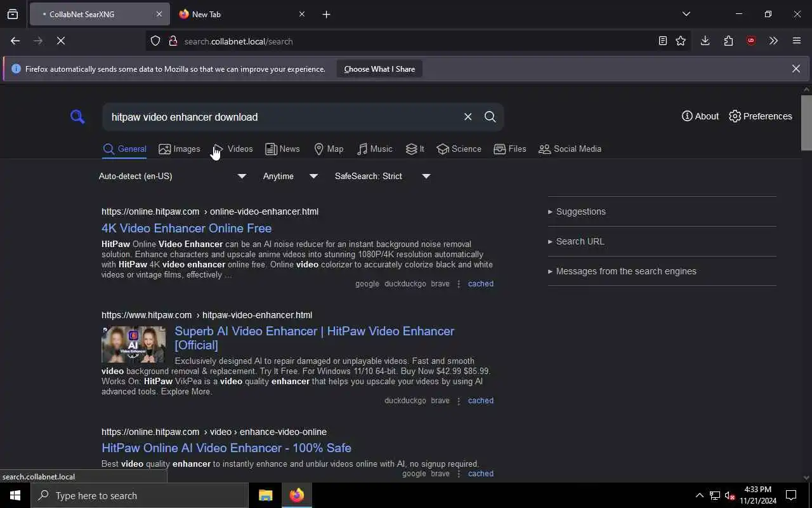This screenshot has height=508, width=812.
Task: Open File Explorer from the taskbar
Action: 265,495
